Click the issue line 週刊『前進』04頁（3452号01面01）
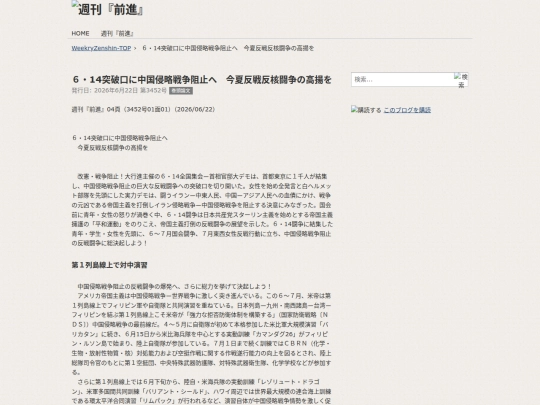Image resolution: width=540 pixels, height=405 pixels. point(143,110)
